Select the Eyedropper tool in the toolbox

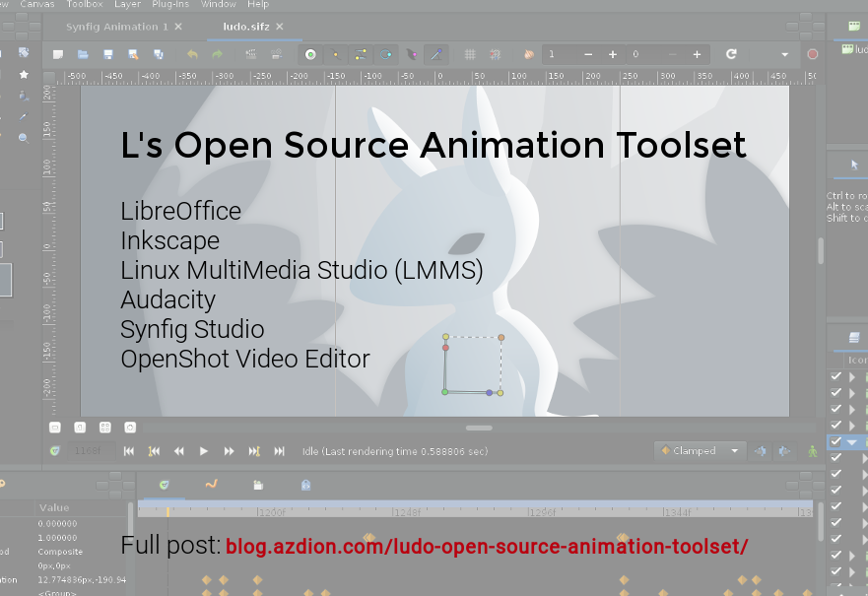[24, 117]
